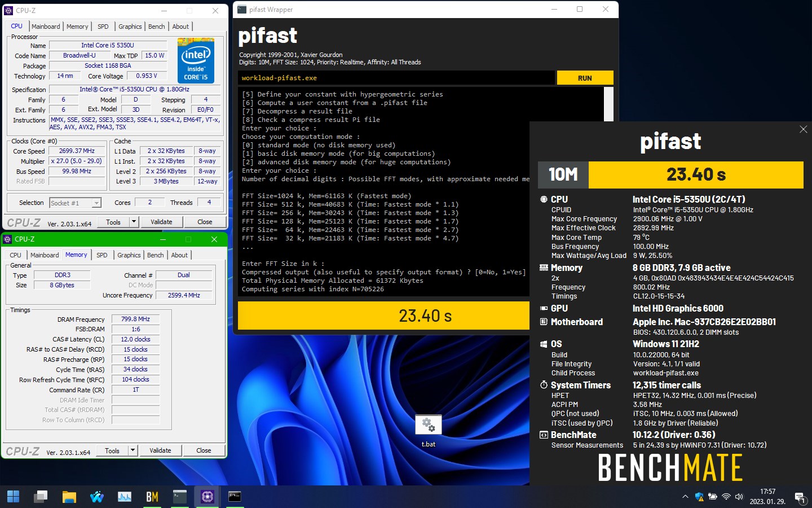The width and height of the screenshot is (812, 508).
Task: Open SPD tab in the top CPU-Z window
Action: coord(103,27)
